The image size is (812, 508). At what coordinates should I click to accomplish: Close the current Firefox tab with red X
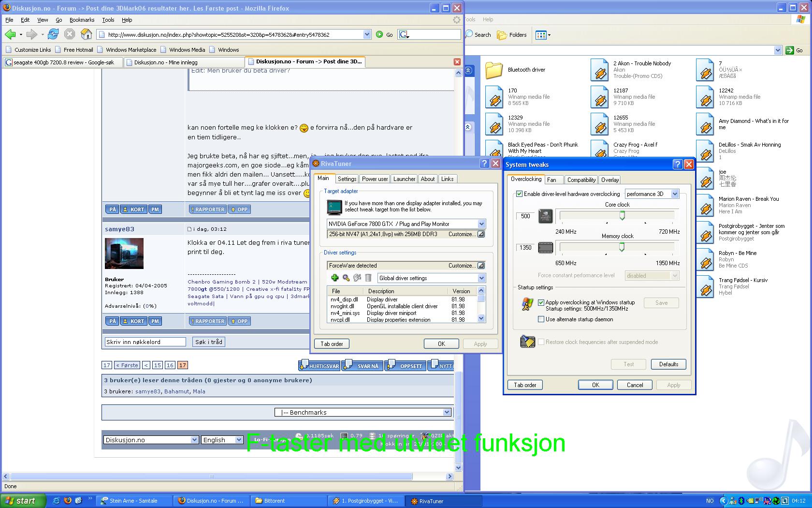pyautogui.click(x=457, y=62)
